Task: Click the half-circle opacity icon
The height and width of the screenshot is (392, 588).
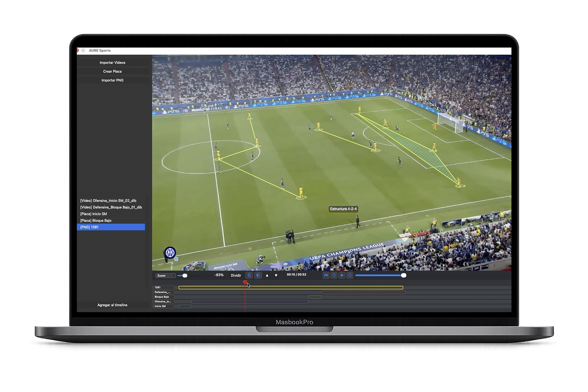Action: pyautogui.click(x=258, y=275)
